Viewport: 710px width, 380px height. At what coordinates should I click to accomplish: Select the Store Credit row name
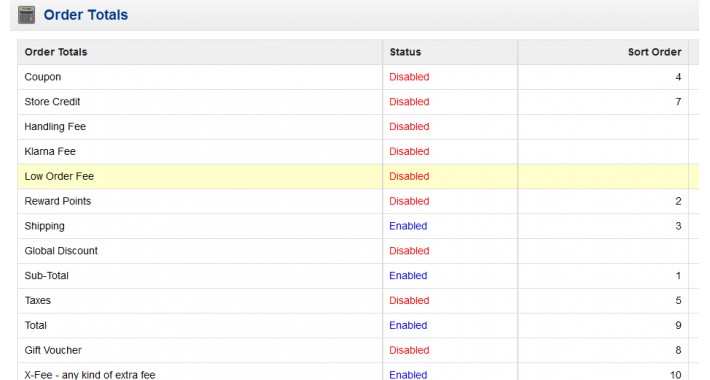click(52, 101)
